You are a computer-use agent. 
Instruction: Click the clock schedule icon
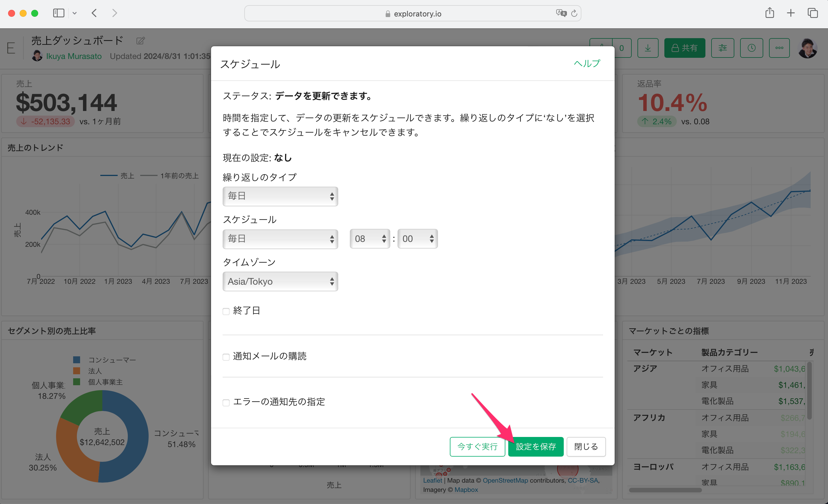pos(751,48)
